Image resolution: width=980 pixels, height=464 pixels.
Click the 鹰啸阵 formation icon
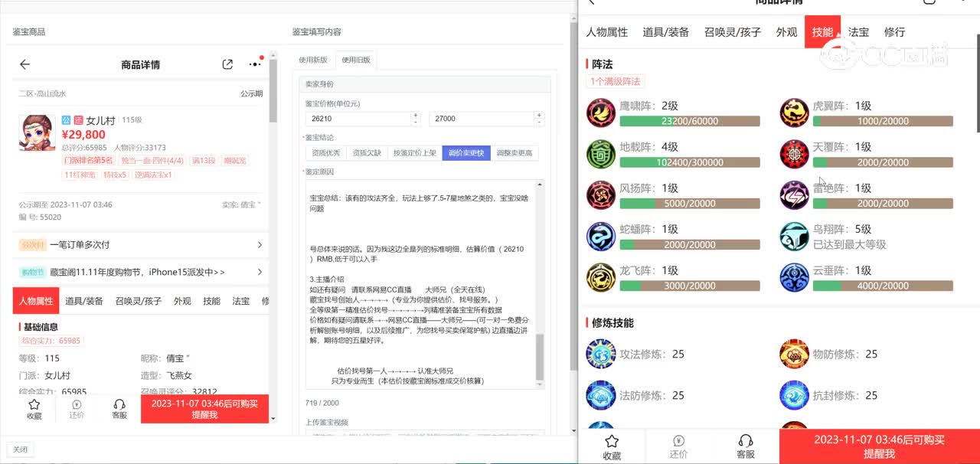(x=601, y=113)
